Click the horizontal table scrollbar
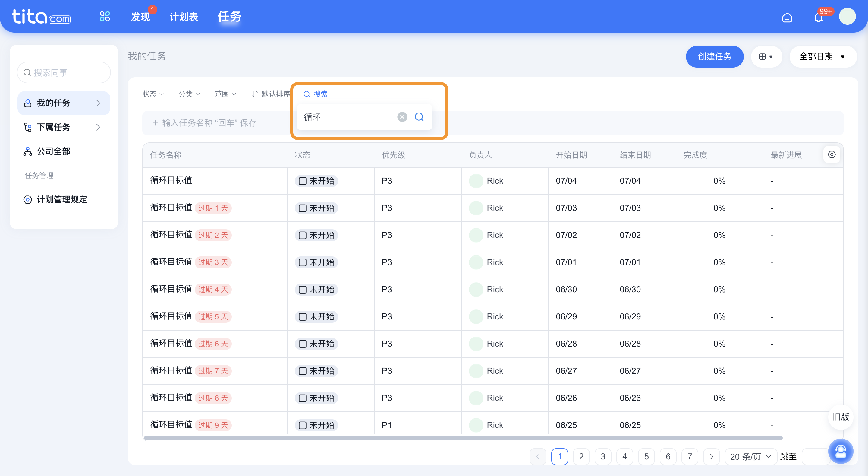 (463, 438)
